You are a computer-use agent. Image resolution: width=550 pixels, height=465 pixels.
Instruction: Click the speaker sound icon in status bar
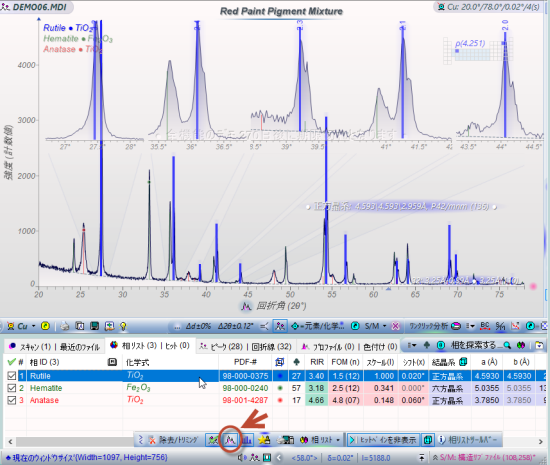(242, 458)
